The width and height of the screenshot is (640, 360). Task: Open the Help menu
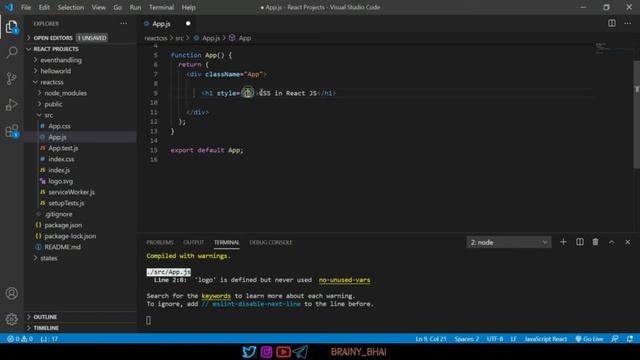pyautogui.click(x=189, y=7)
